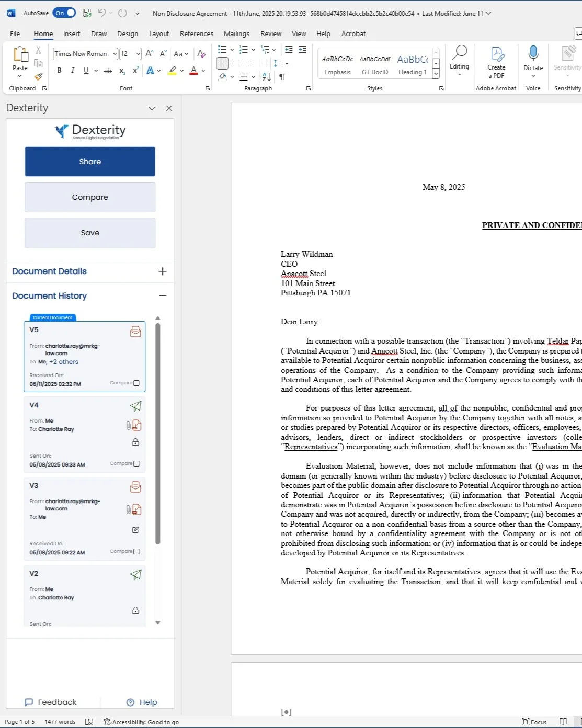Click the red font color button

[x=193, y=71]
